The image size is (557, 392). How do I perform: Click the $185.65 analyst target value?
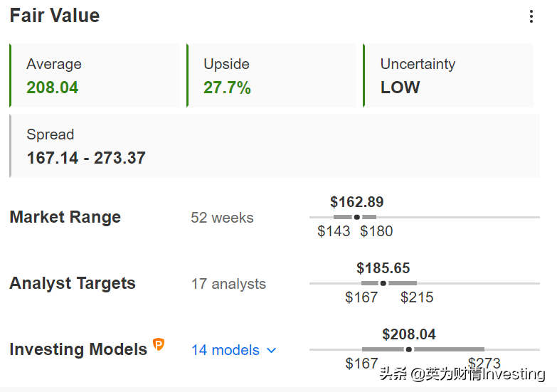pyautogui.click(x=383, y=268)
